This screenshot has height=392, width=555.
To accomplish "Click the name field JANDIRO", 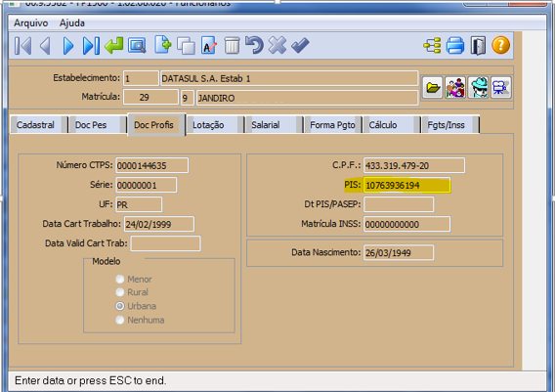I will (307, 98).
